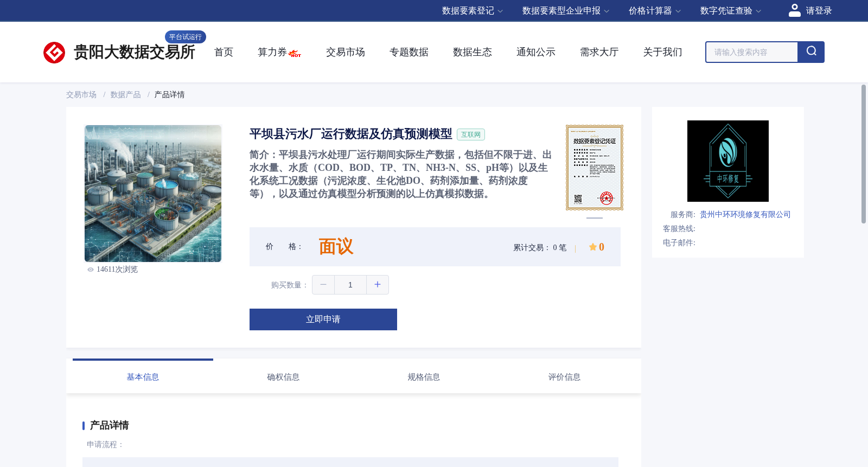The image size is (868, 467).
Task: Click the purchase quantity input field
Action: pos(350,285)
